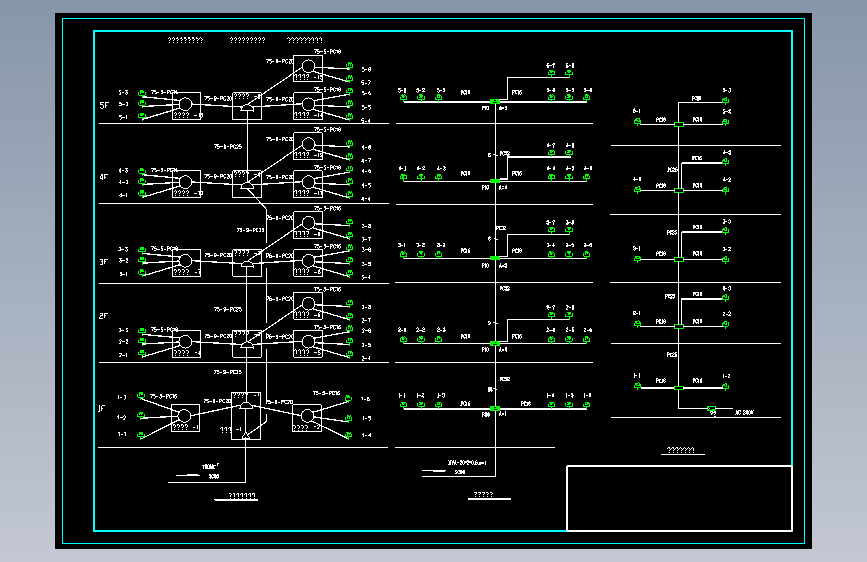Click fifth-floor green junction box in middle diagram
This screenshot has height=562, width=867.
coord(495,102)
